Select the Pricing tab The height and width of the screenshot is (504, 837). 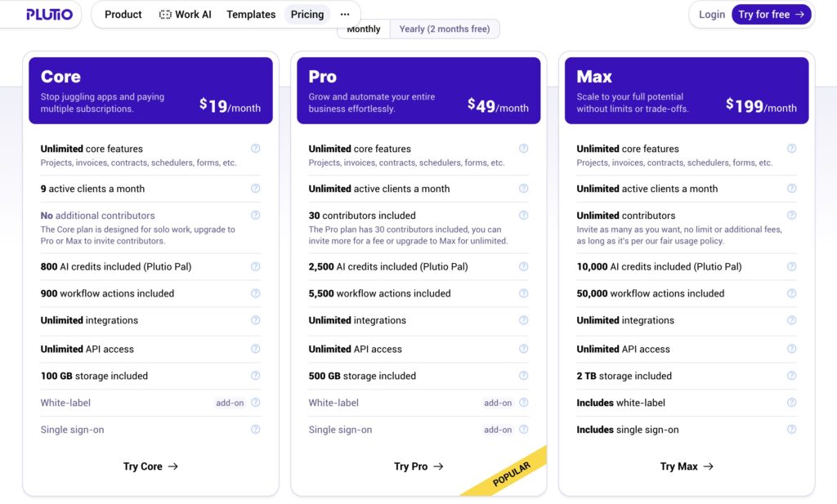pos(307,14)
